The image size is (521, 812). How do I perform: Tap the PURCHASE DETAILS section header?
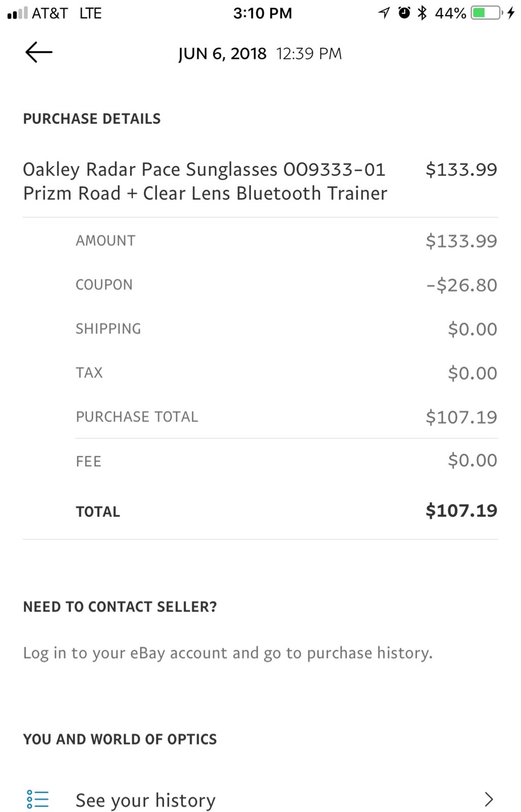pyautogui.click(x=91, y=119)
